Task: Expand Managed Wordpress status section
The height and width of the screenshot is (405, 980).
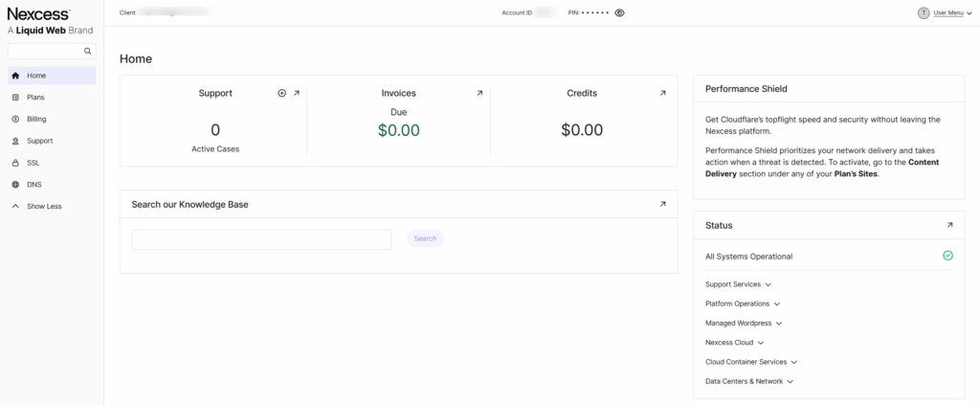Action: 744,324
